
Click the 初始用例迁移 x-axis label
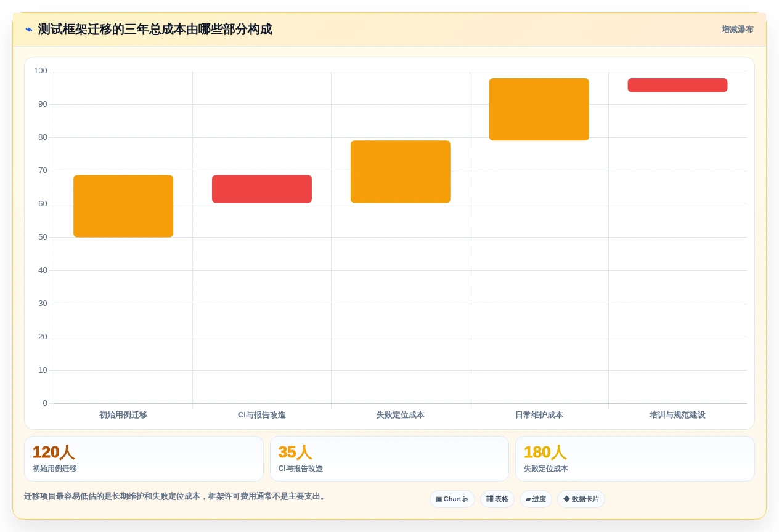click(123, 415)
